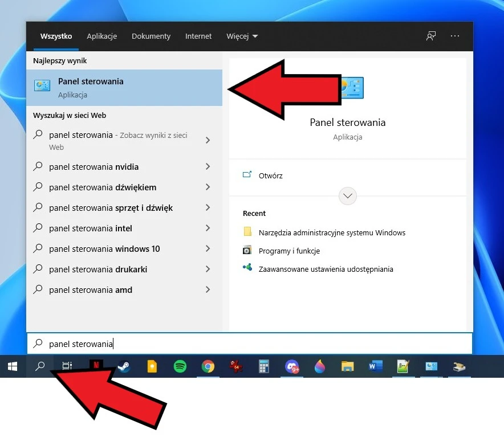The width and height of the screenshot is (504, 437).
Task: Switch to the Dokumenty tab
Action: [x=151, y=36]
